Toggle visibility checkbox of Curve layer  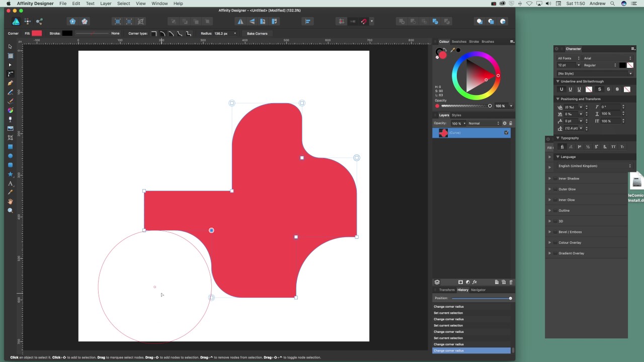point(506,132)
